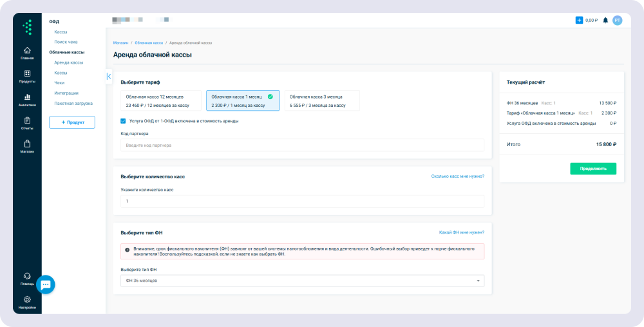
Task: Open the ФН 36 месяцев dropdown
Action: (x=302, y=281)
